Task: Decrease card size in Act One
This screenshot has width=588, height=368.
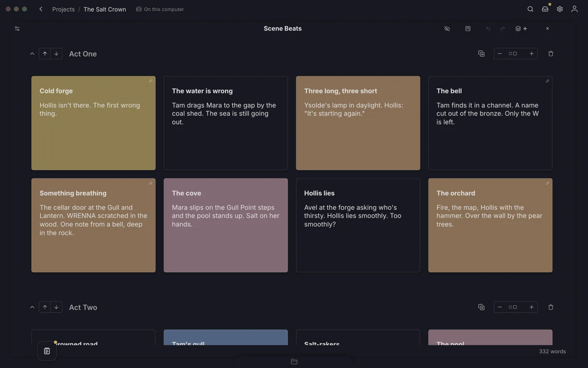Action: tap(500, 54)
